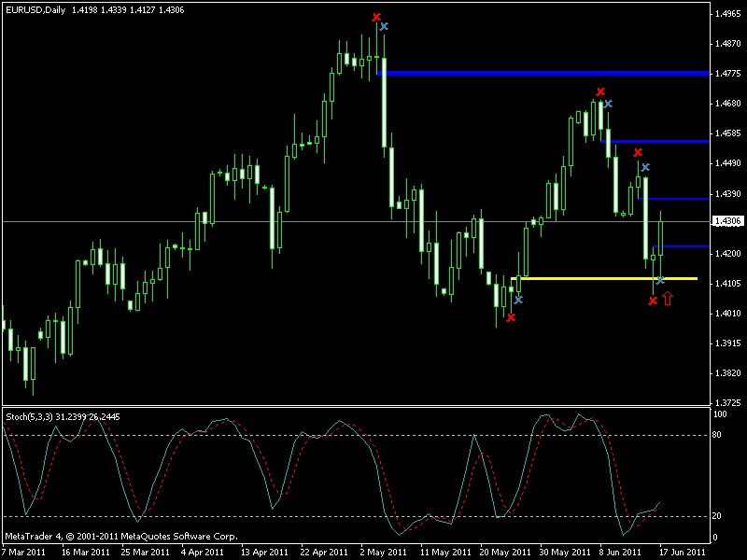The height and width of the screenshot is (560, 747).
Task: Click the 17 Jun 2011 date label
Action: tap(683, 553)
